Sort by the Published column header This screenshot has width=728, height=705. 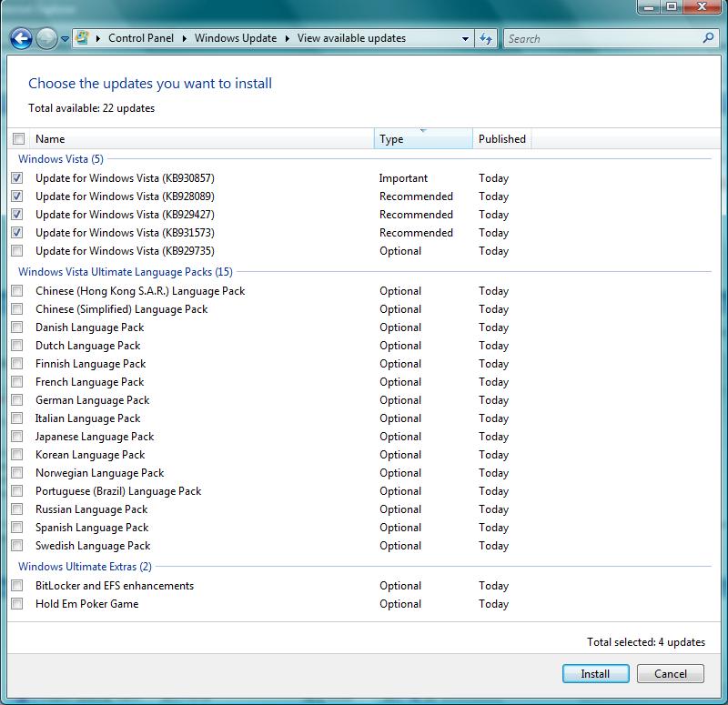coord(502,139)
